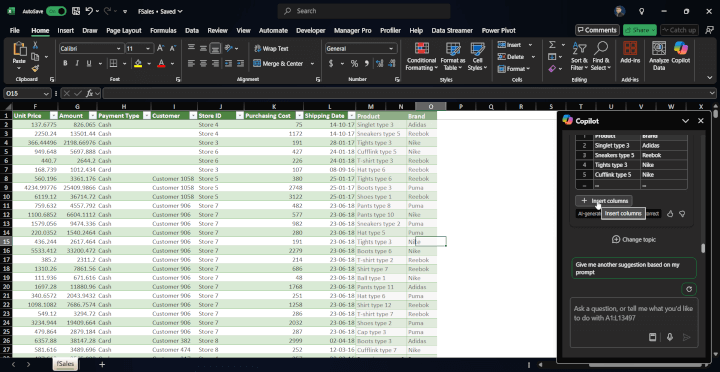Viewport: 720px width, 372px height.
Task: Open Find & Select menu
Action: point(601,56)
